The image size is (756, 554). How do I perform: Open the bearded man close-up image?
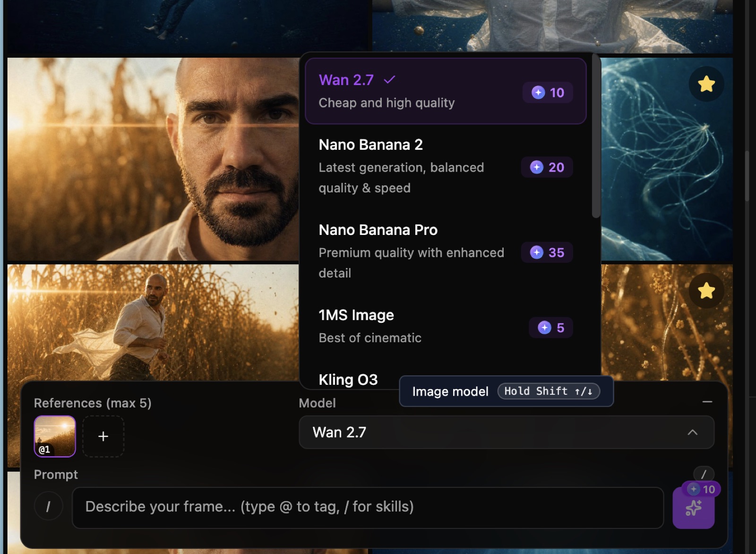click(153, 159)
